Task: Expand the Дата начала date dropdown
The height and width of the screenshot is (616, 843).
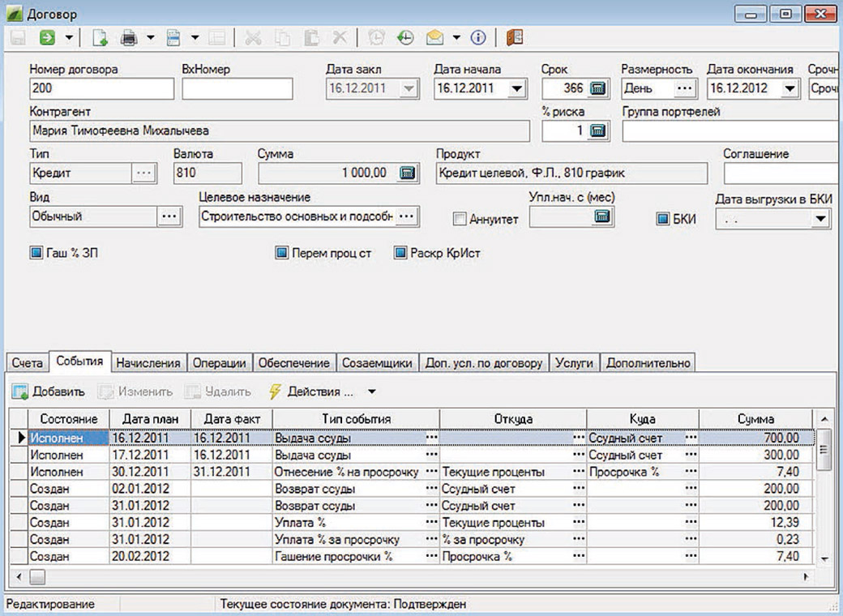Action: pos(517,88)
